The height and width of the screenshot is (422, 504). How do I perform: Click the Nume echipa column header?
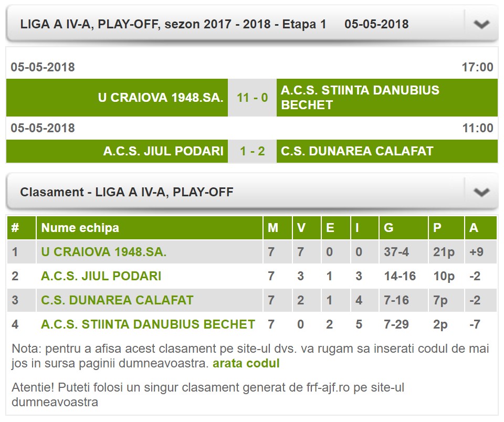pyautogui.click(x=80, y=228)
